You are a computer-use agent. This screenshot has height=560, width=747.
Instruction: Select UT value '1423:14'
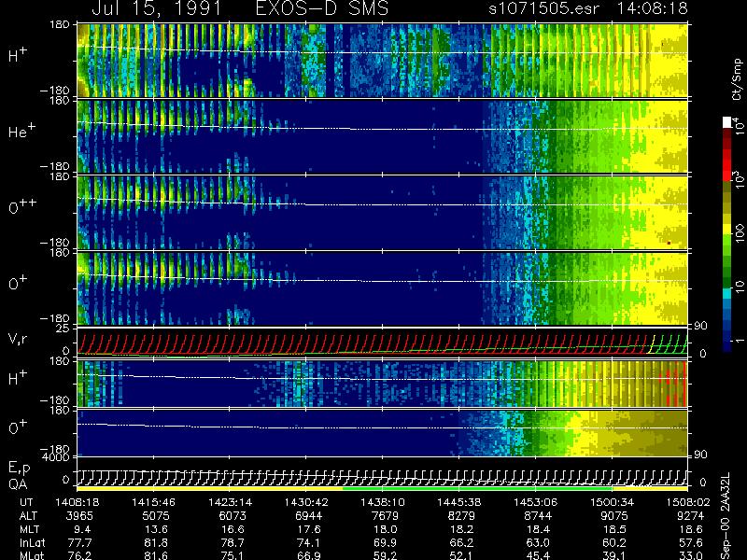click(230, 502)
